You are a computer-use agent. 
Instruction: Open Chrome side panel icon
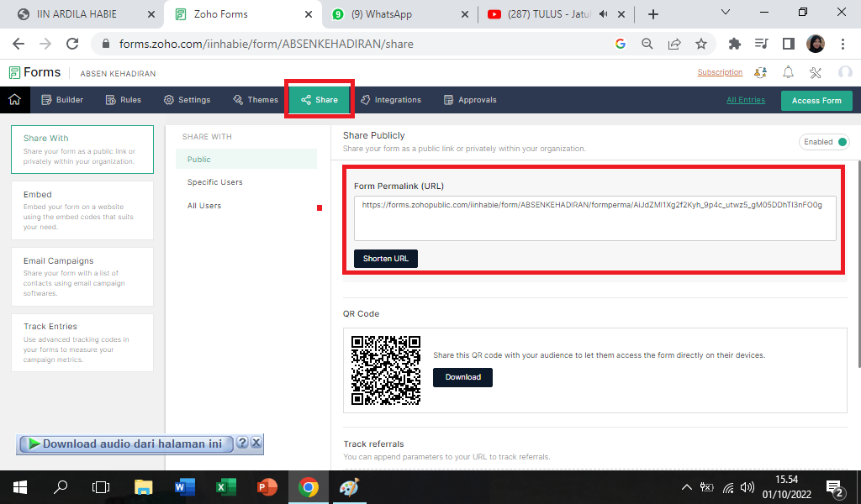tap(789, 44)
